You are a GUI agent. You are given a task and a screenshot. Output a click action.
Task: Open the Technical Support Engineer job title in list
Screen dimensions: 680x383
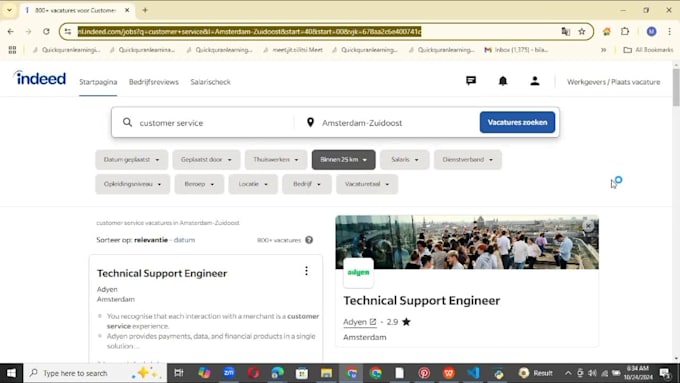click(x=162, y=273)
